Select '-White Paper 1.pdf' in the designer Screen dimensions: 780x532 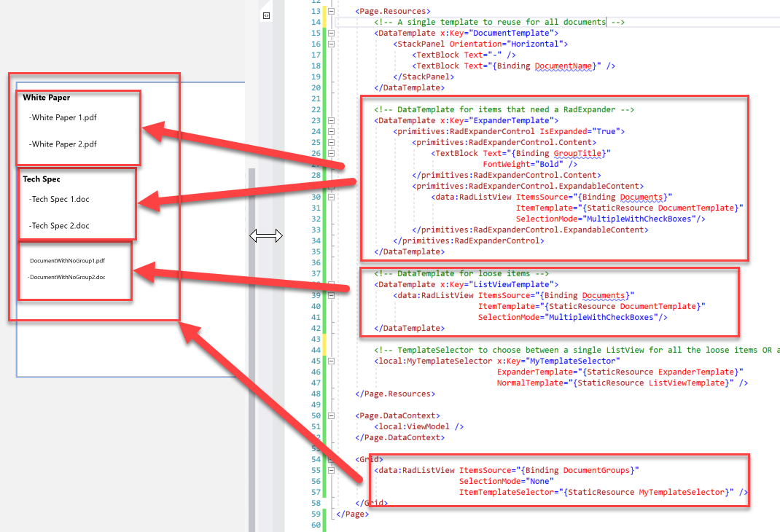63,117
